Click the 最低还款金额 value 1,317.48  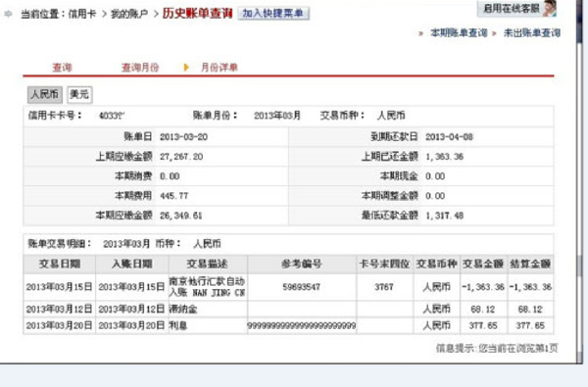tap(444, 216)
